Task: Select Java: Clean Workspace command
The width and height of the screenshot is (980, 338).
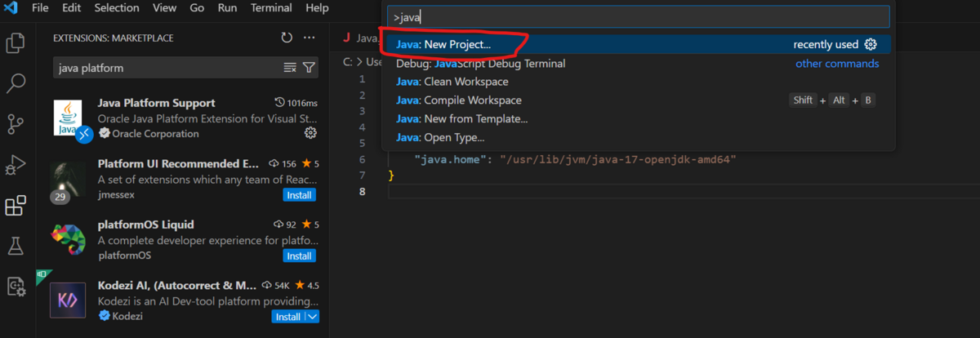Action: [638, 82]
